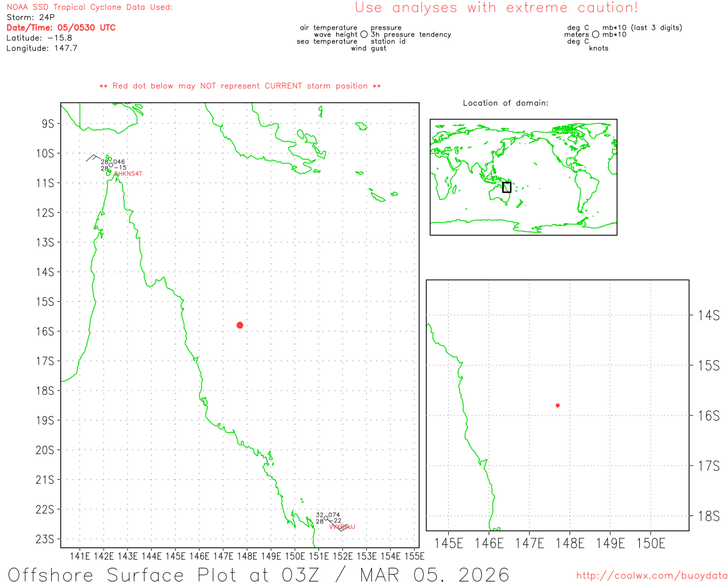Click the units legend circle beside mb*10

coord(595,34)
